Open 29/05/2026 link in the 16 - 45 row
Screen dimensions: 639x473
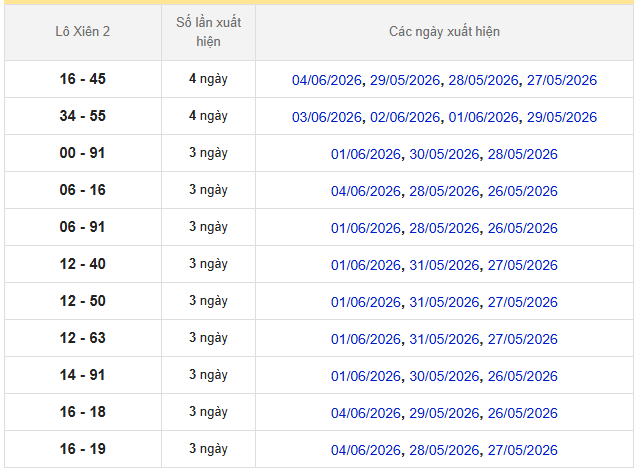pyautogui.click(x=405, y=80)
